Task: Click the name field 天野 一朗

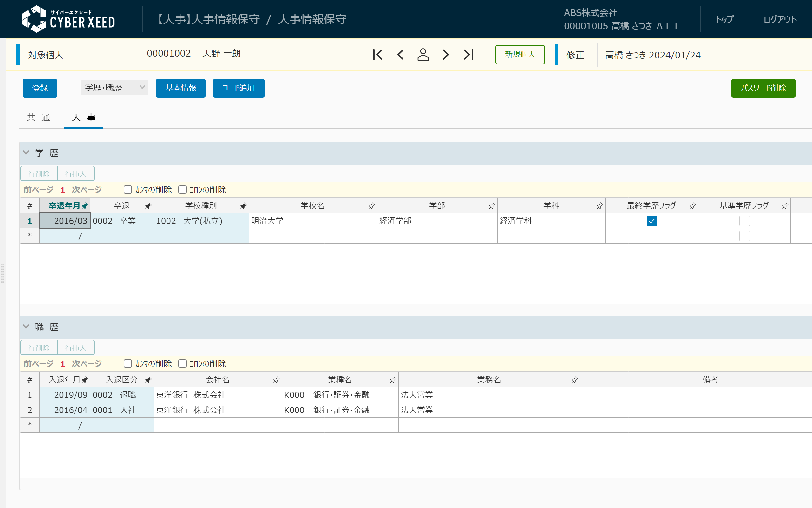Action: click(278, 53)
